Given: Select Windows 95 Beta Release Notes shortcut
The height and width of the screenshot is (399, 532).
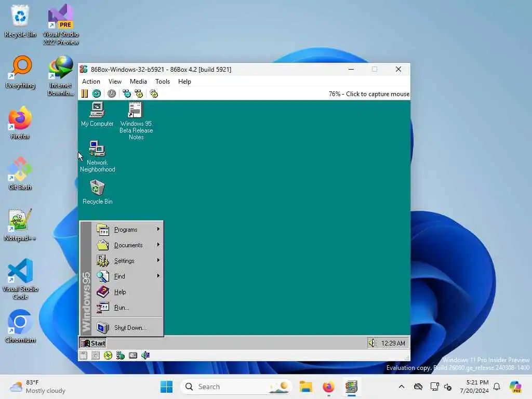Looking at the screenshot, I should (136, 121).
